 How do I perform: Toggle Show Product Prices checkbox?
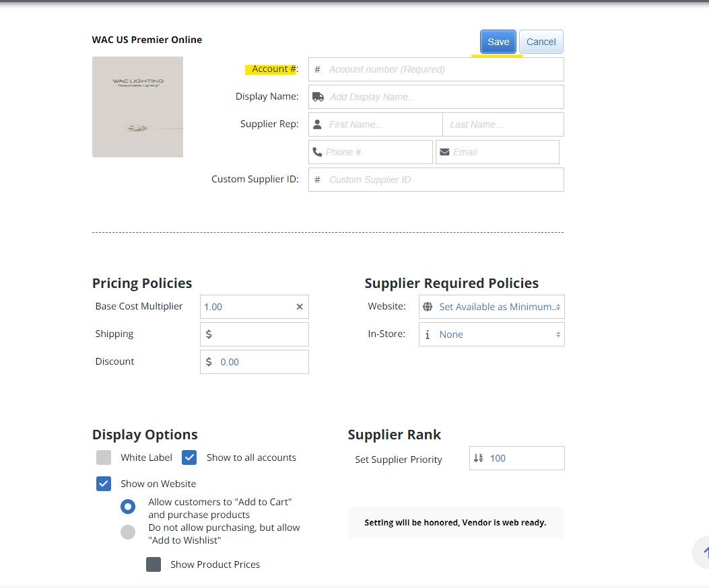[154, 564]
